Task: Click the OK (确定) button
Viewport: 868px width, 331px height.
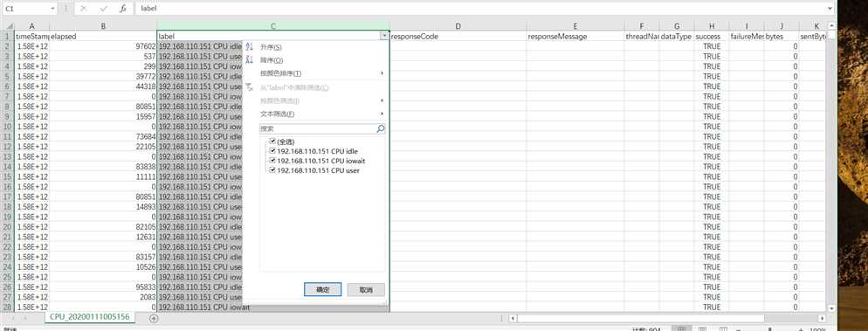Action: [x=323, y=289]
